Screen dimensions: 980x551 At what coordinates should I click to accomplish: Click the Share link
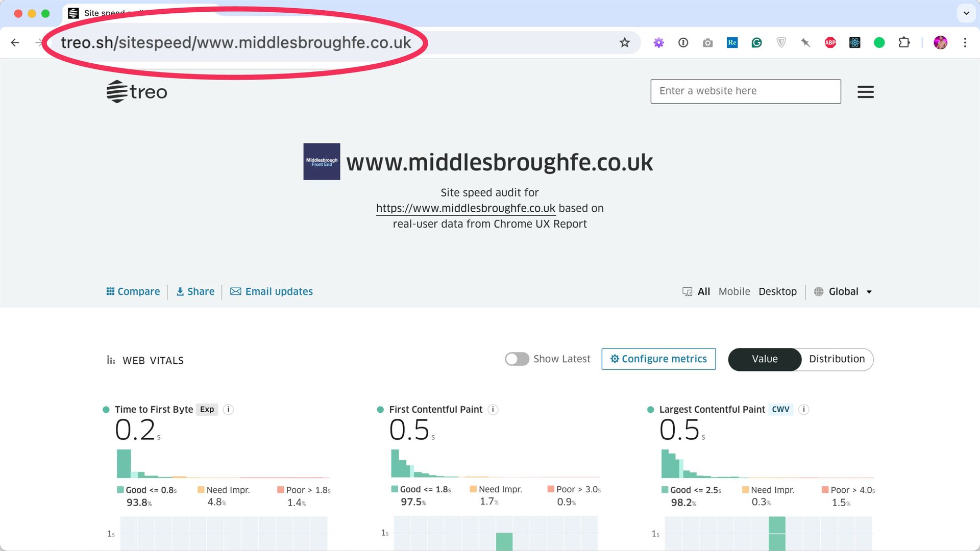tap(195, 292)
